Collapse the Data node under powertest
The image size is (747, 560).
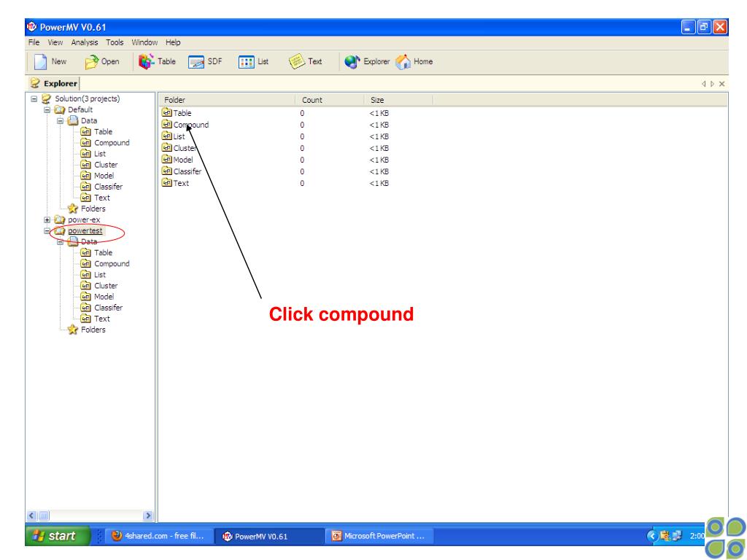click(x=61, y=242)
